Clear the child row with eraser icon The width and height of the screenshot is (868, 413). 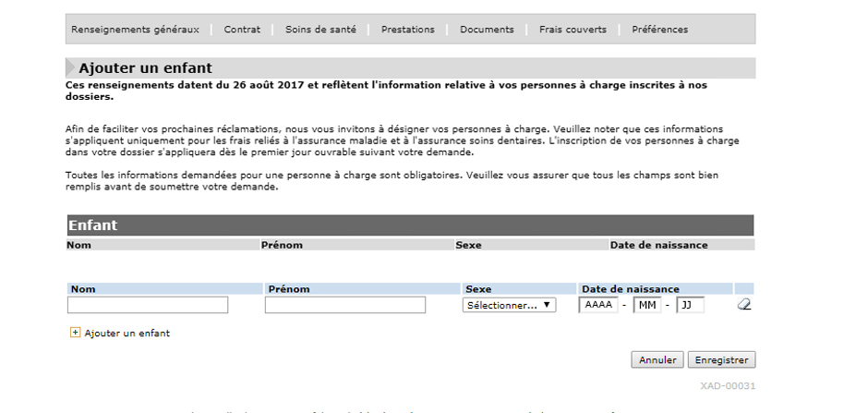[x=744, y=305]
